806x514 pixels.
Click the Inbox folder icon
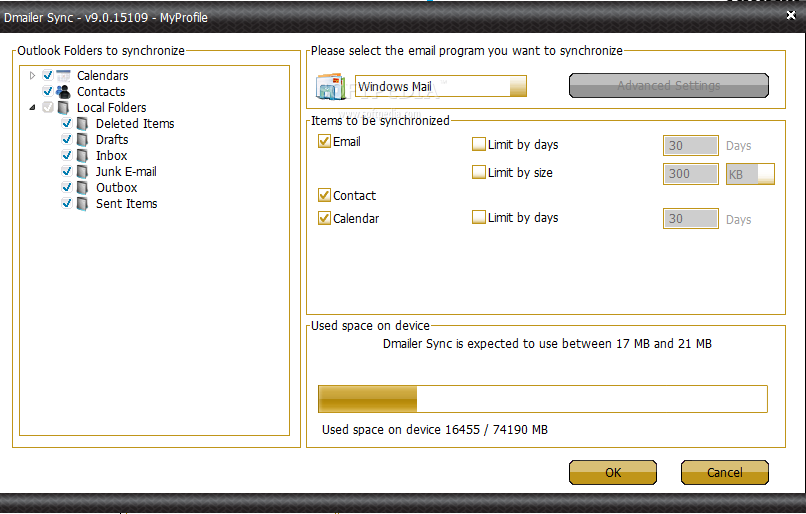[x=82, y=155]
